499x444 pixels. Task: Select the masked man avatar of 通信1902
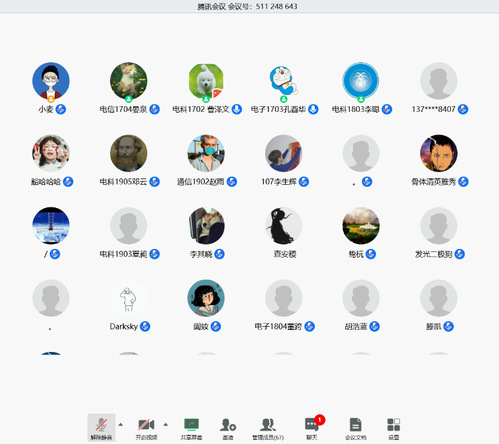[x=206, y=153]
